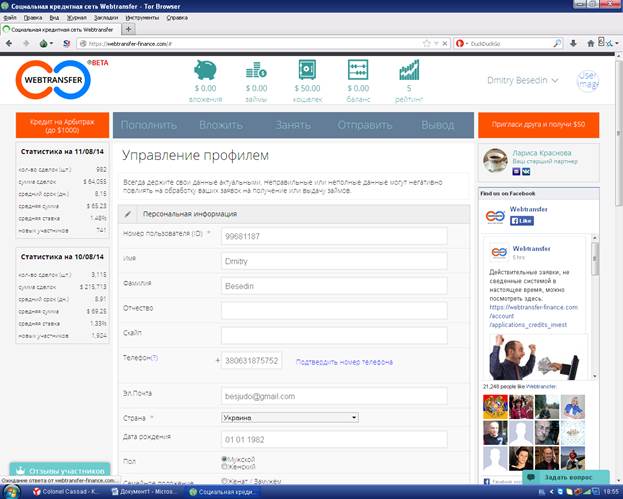Open the Справка menu
The height and width of the screenshot is (499, 623).
coord(177,18)
